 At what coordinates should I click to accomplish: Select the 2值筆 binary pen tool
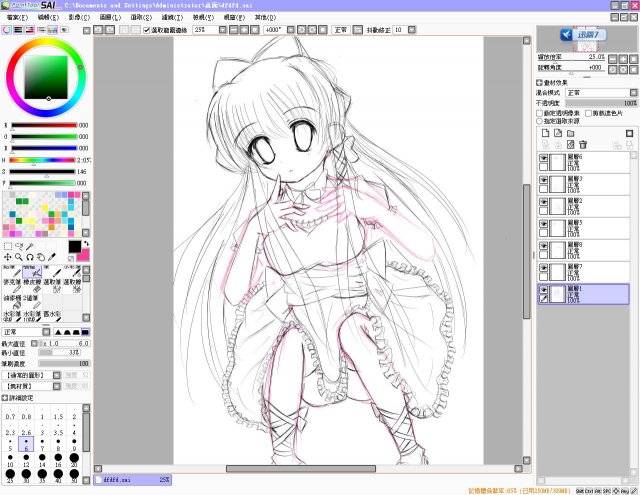(x=32, y=302)
